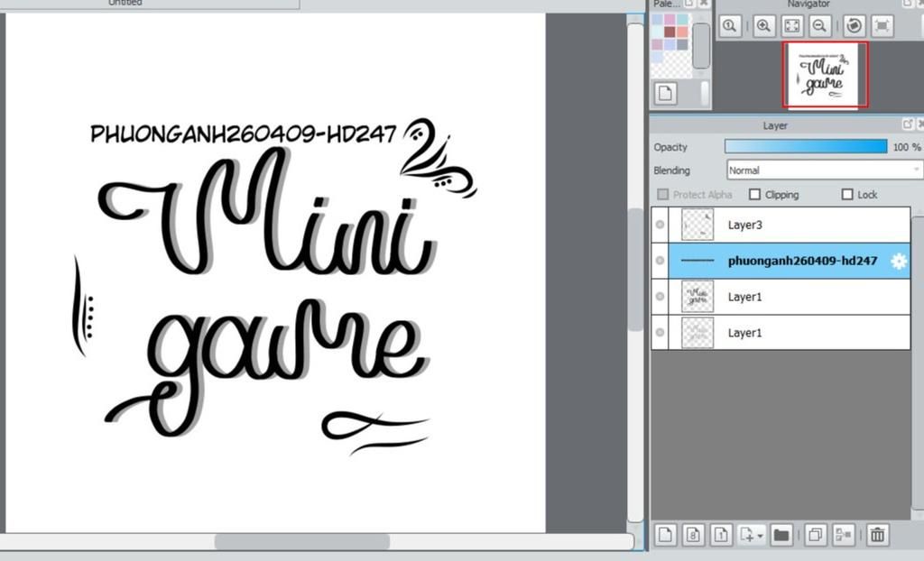Click the Navigator panel title
Screen dimensions: 924x561
click(808, 5)
